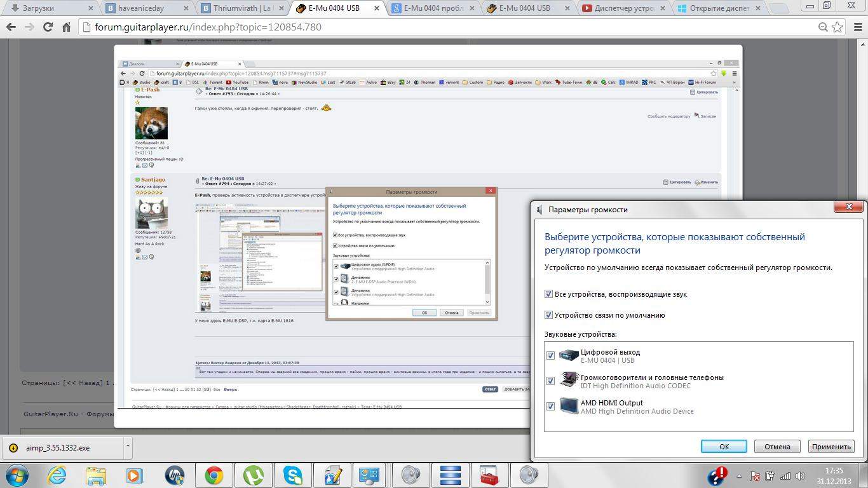This screenshot has height=488, width=868.
Task: Open uTorrent from the taskbar
Action: coord(254,475)
